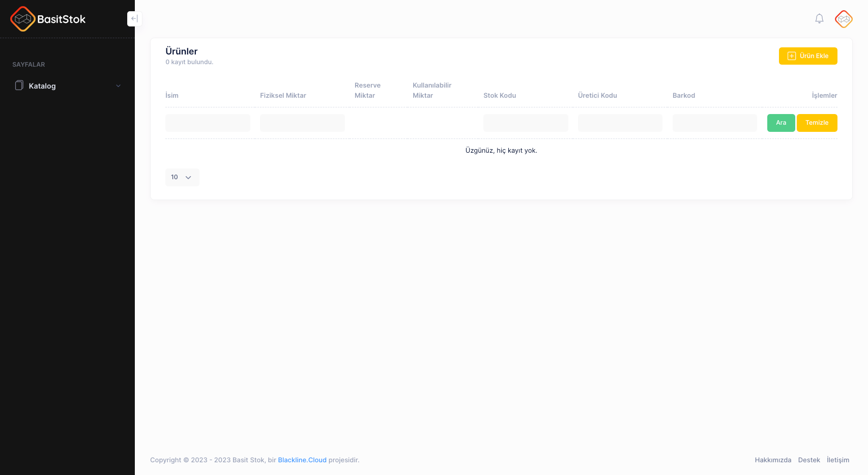
Task: Click the BasitStok logo icon
Action: pos(23,19)
